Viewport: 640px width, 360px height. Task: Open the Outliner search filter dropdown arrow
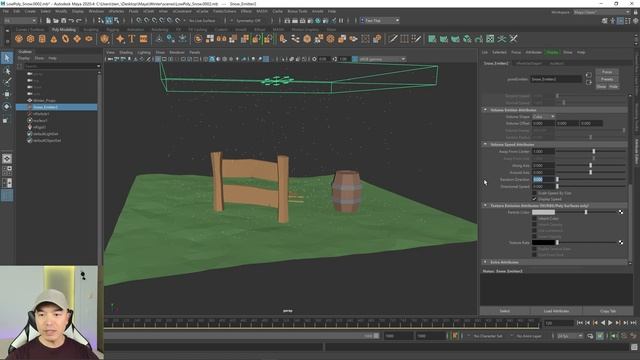pyautogui.click(x=98, y=66)
